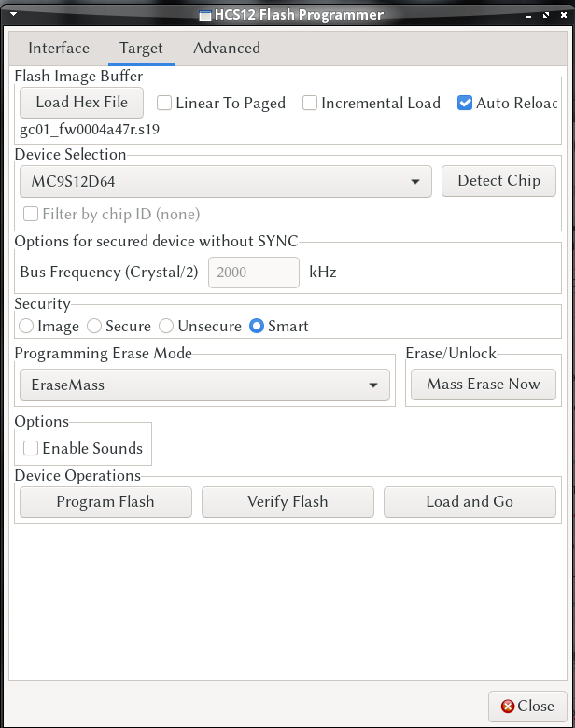Choose the Secure security option
The width and height of the screenshot is (575, 728).
click(x=94, y=327)
